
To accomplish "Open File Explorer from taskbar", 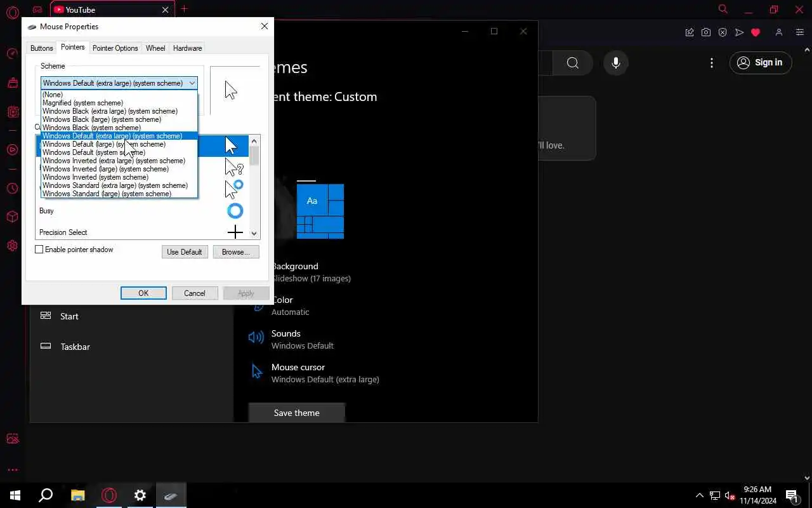I will tap(77, 495).
